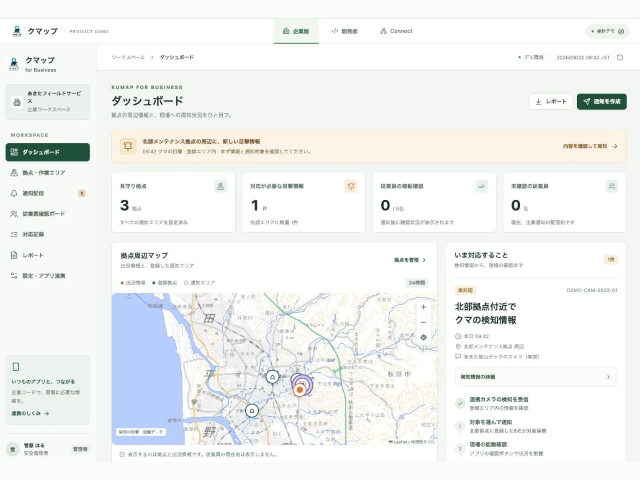Open 従業員確認ボード in the sidebar
Image resolution: width=640 pixels, height=480 pixels.
(48, 214)
